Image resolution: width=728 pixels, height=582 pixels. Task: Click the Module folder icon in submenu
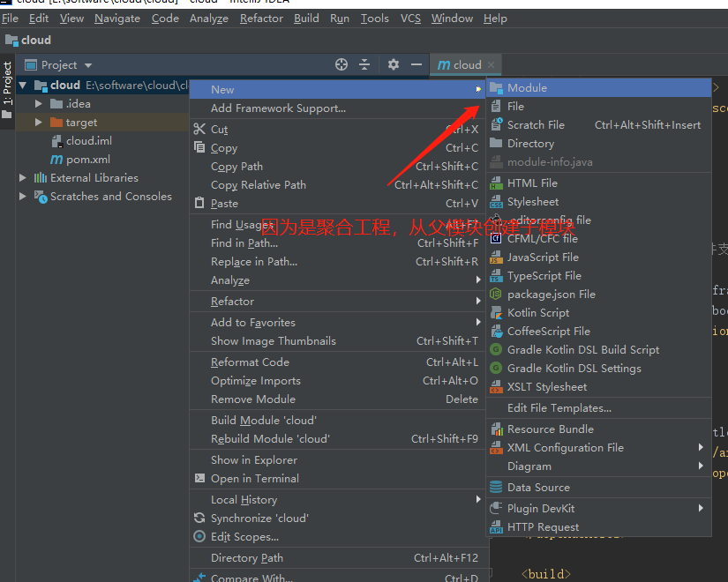496,87
